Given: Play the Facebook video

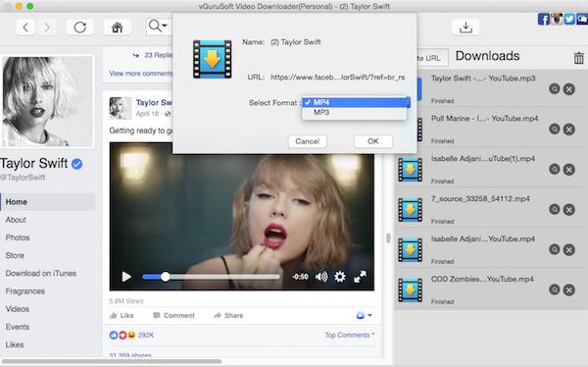Looking at the screenshot, I should click(126, 277).
